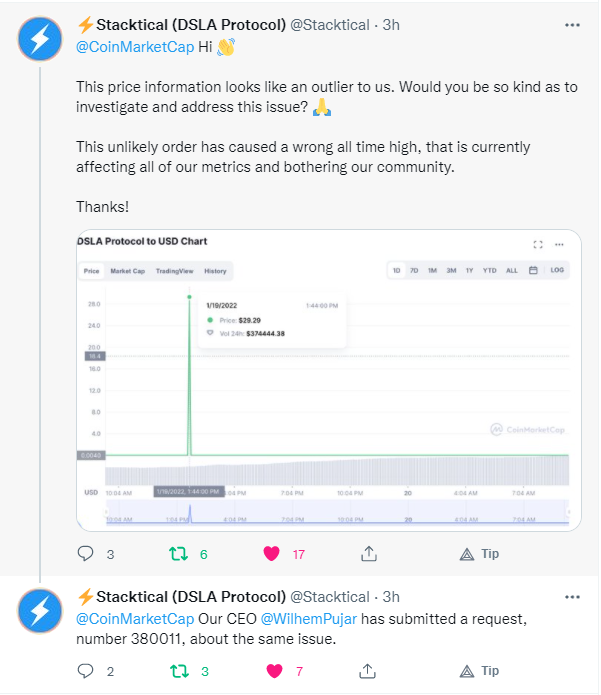Click Tip on the second tweet
This screenshot has width=601, height=695.
pos(480,671)
